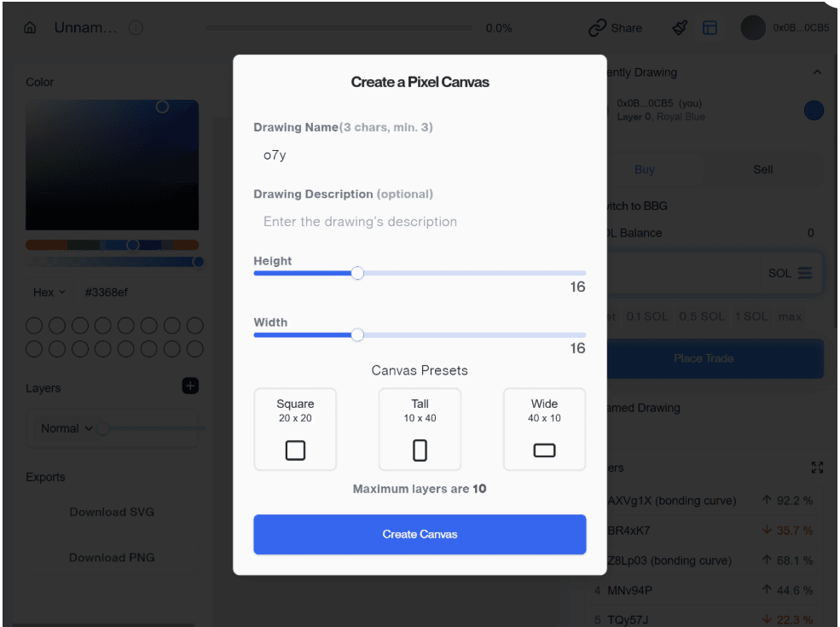Open the Hex color format dropdown
Screen dimensions: 840x627
(49, 292)
